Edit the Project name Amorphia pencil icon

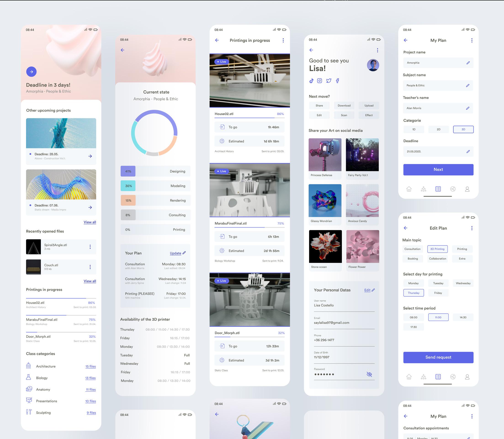point(468,63)
